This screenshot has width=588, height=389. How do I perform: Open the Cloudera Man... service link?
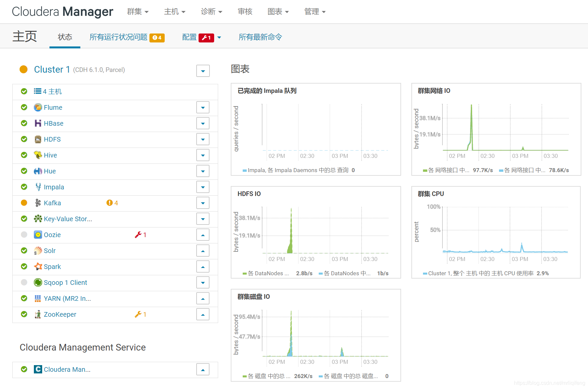tap(67, 369)
